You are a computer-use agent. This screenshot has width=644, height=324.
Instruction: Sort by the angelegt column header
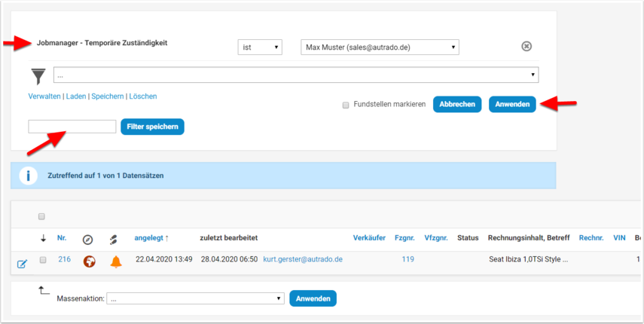click(151, 238)
